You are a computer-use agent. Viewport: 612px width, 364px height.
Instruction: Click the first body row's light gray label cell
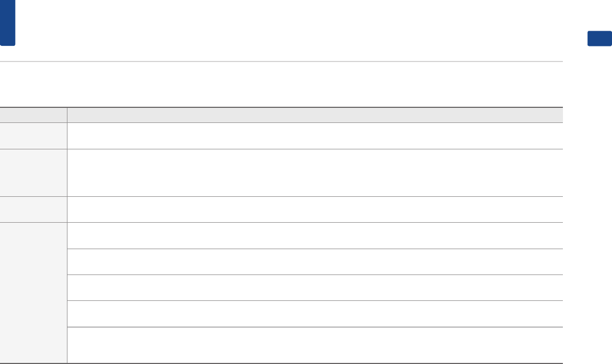pos(33,136)
